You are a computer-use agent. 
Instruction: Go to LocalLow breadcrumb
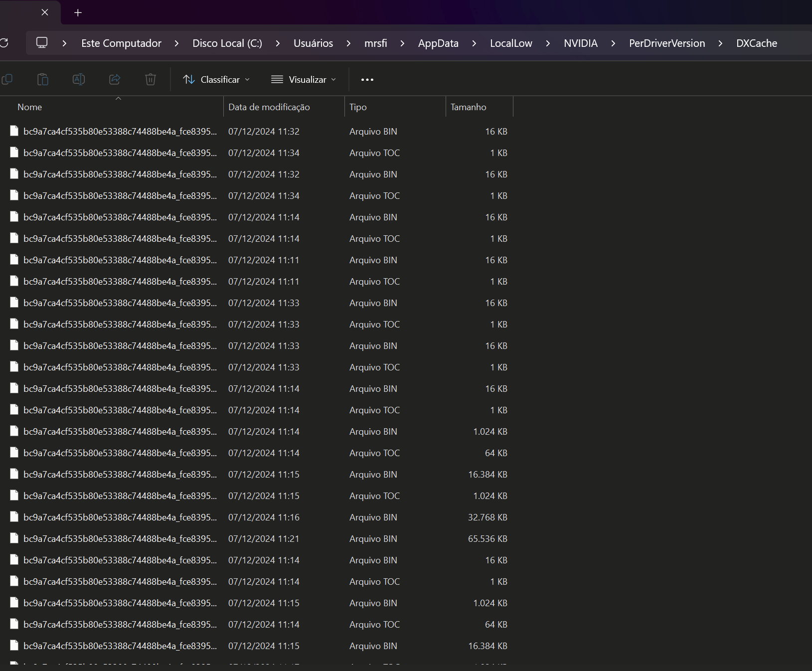511,43
